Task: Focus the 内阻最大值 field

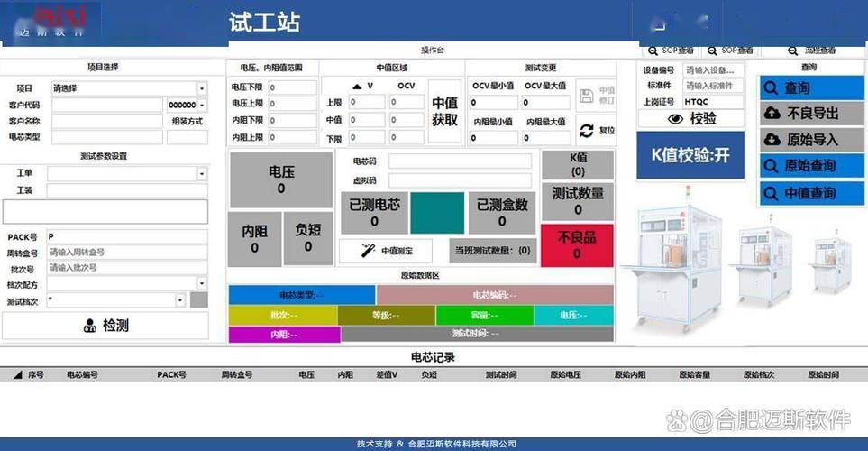Action: point(546,137)
